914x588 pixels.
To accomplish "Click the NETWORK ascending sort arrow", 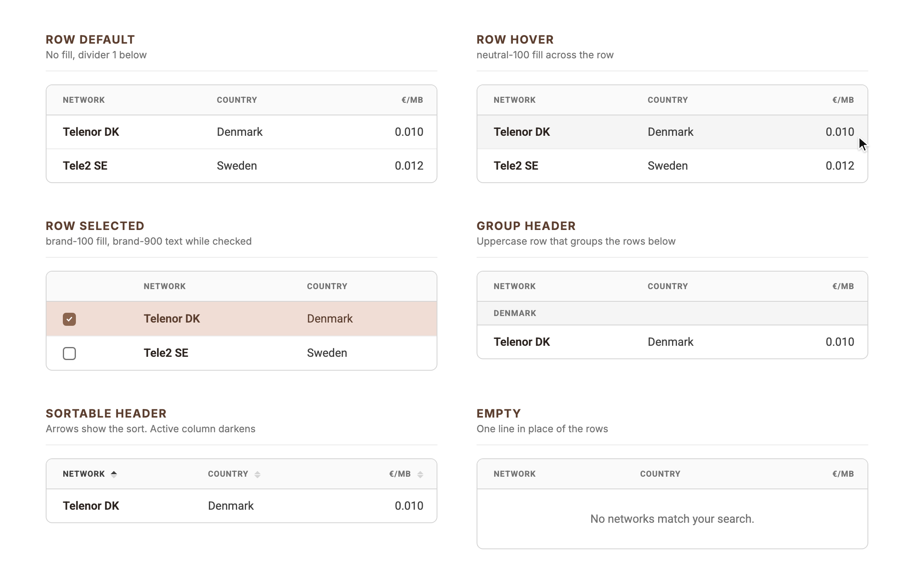I will pyautogui.click(x=114, y=474).
